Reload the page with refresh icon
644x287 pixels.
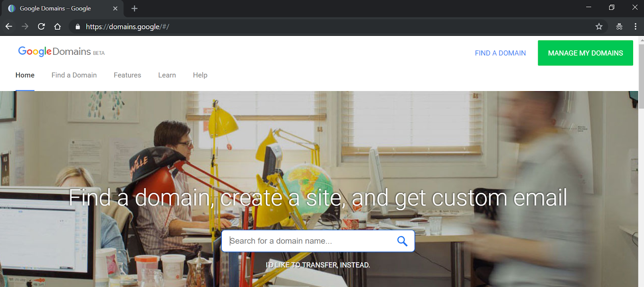41,27
